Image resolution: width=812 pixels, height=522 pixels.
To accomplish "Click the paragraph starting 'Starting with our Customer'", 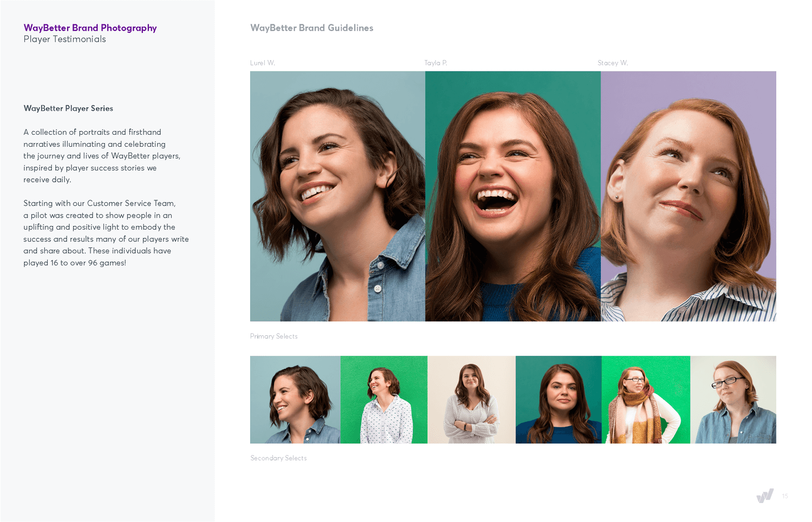I will click(x=106, y=233).
